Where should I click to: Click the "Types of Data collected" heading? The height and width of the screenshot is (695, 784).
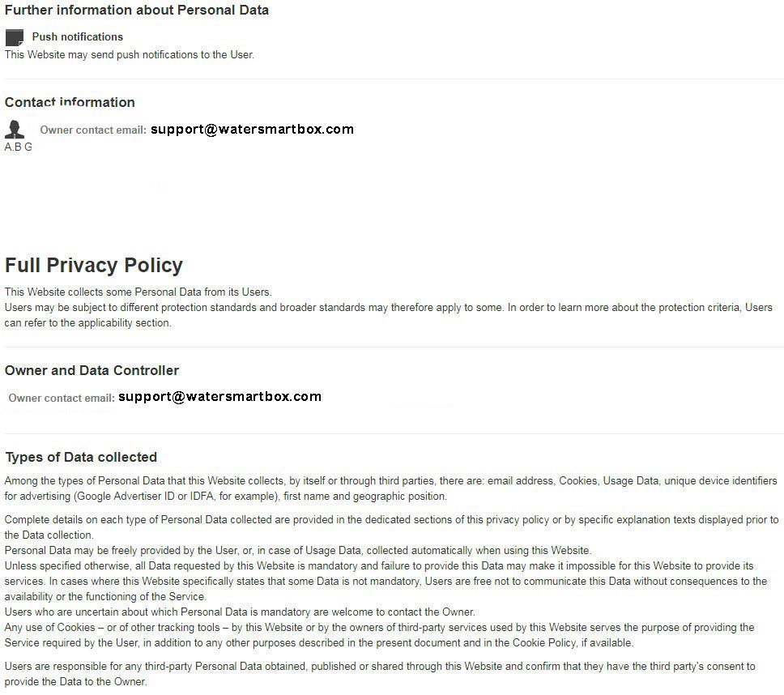point(81,457)
